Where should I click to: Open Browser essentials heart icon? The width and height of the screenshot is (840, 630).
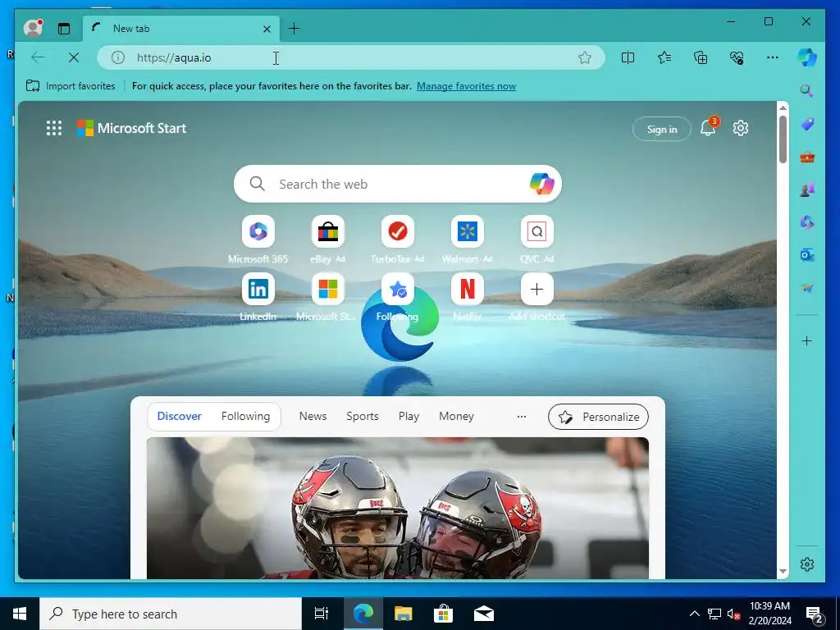point(737,57)
